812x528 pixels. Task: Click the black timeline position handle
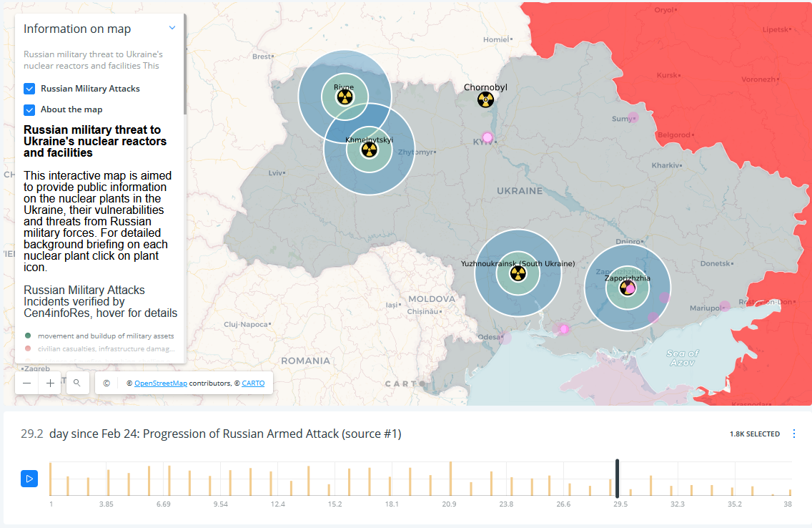coord(617,478)
